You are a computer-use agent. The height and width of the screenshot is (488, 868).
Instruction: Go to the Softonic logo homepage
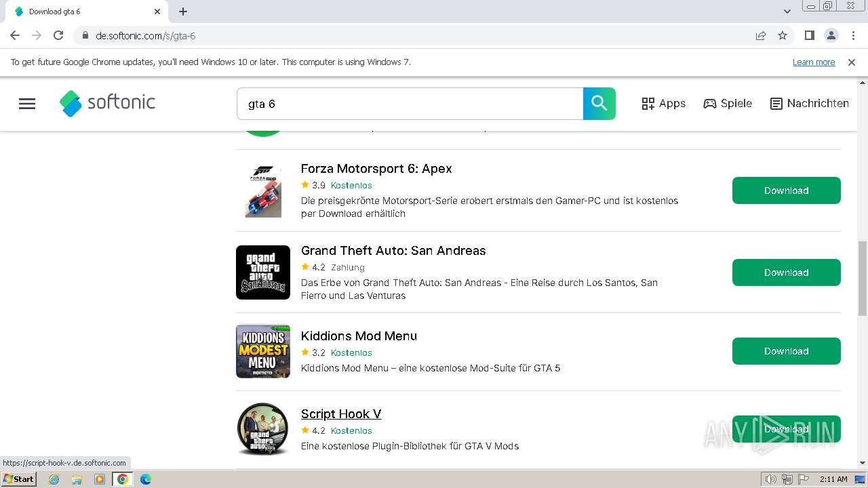point(107,103)
